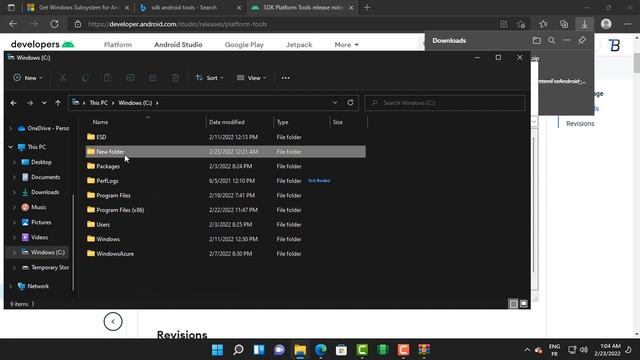Open downloads folder icon in Downloads panel
Image resolution: width=640 pixels, height=360 pixels.
(x=537, y=40)
